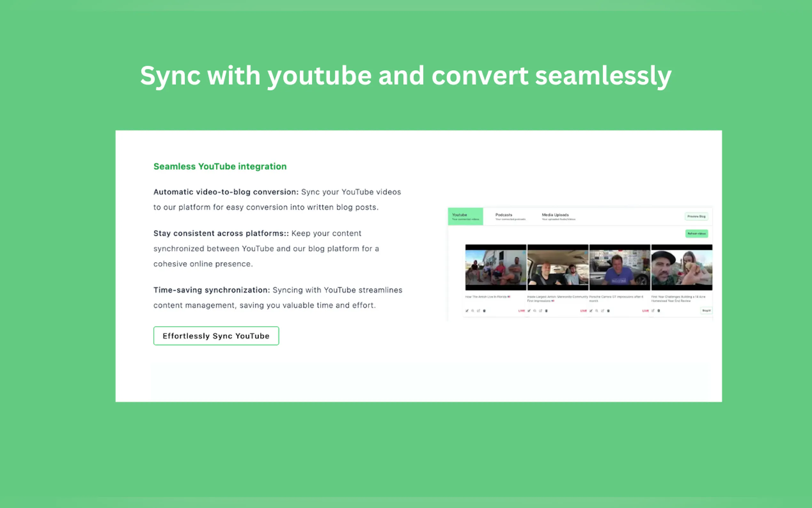The height and width of the screenshot is (508, 812).
Task: Click the Blog it! button
Action: click(706, 310)
